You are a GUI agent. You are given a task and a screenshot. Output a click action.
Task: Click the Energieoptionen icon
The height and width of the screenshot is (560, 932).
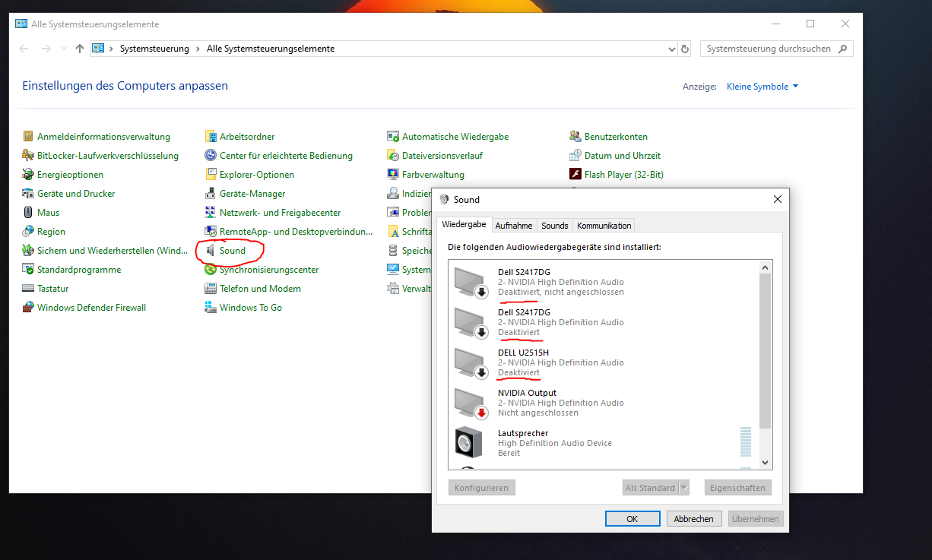[29, 175]
